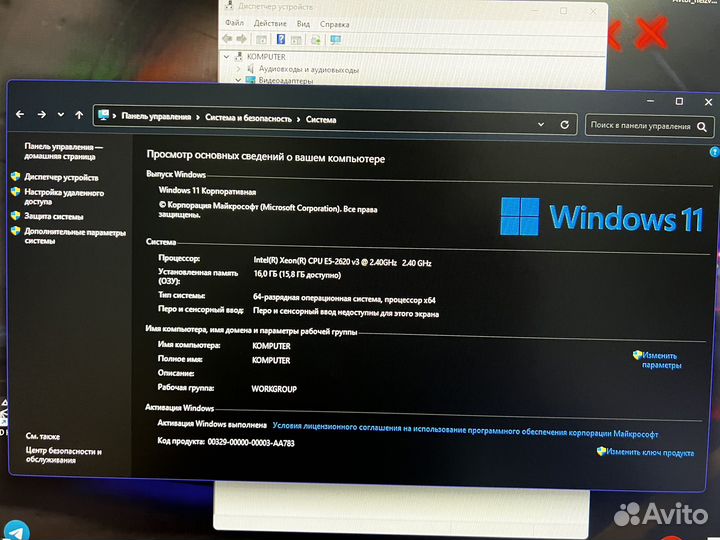Open the blue help question icon
Image resolution: width=720 pixels, height=540 pixels.
point(714,152)
